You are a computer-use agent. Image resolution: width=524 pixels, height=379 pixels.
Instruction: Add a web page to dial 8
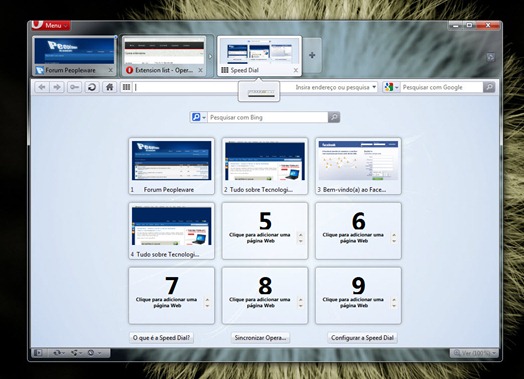point(265,295)
